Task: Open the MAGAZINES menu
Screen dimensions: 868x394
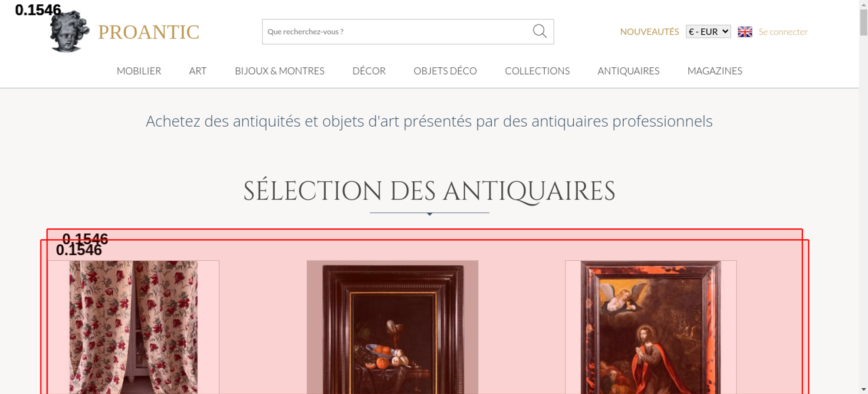Action: point(715,71)
